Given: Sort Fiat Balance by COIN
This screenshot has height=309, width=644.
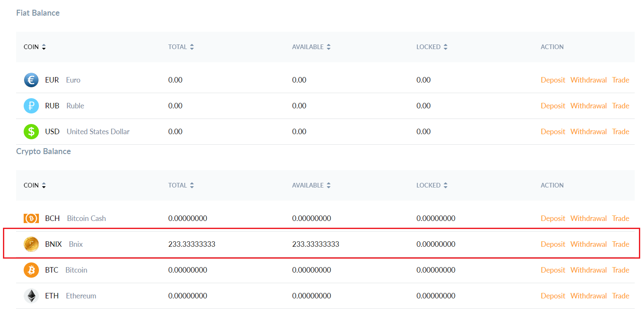Looking at the screenshot, I should coord(35,47).
